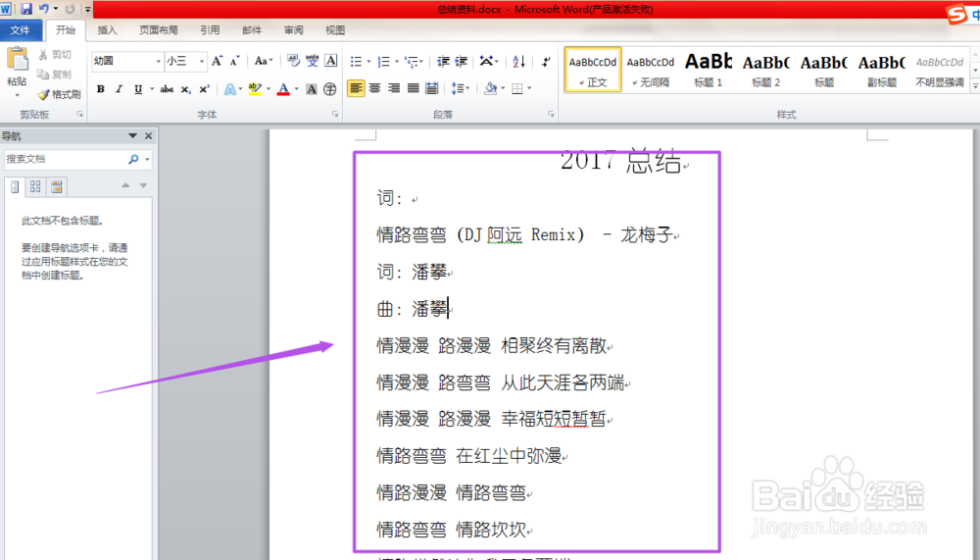Open the File (文件) tab

20,30
